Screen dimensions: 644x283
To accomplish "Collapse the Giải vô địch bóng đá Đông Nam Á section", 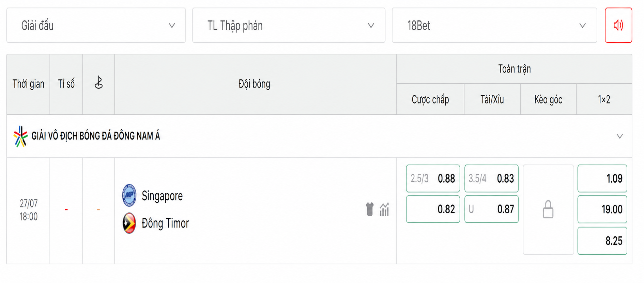I will [619, 136].
